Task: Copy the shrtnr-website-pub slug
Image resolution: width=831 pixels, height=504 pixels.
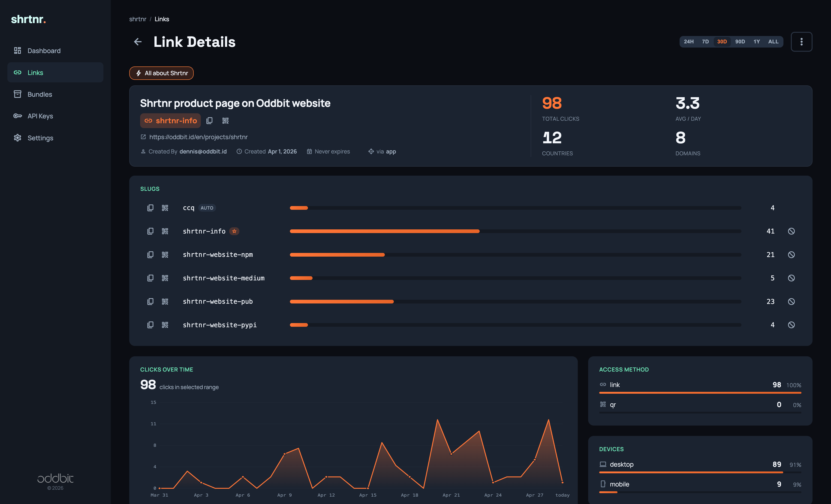Action: pyautogui.click(x=151, y=302)
